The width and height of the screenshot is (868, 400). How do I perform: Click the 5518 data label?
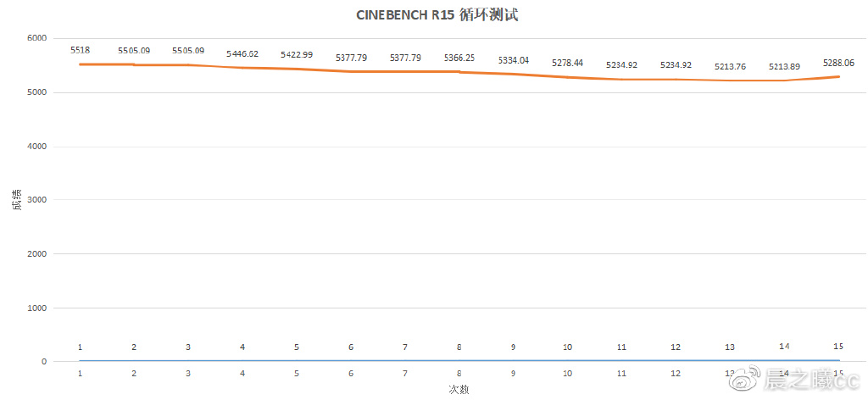coord(80,51)
